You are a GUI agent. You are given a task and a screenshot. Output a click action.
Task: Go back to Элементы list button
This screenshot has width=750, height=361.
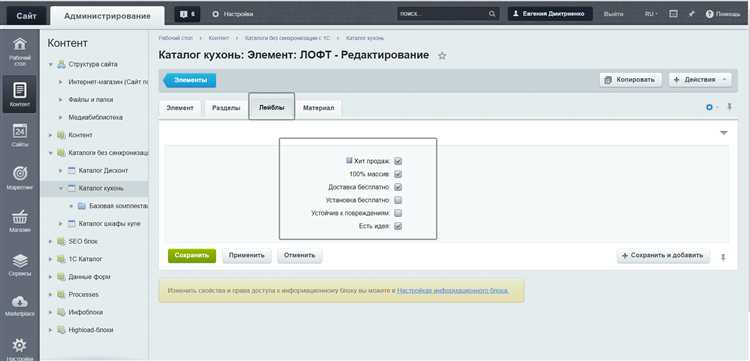pyautogui.click(x=189, y=80)
